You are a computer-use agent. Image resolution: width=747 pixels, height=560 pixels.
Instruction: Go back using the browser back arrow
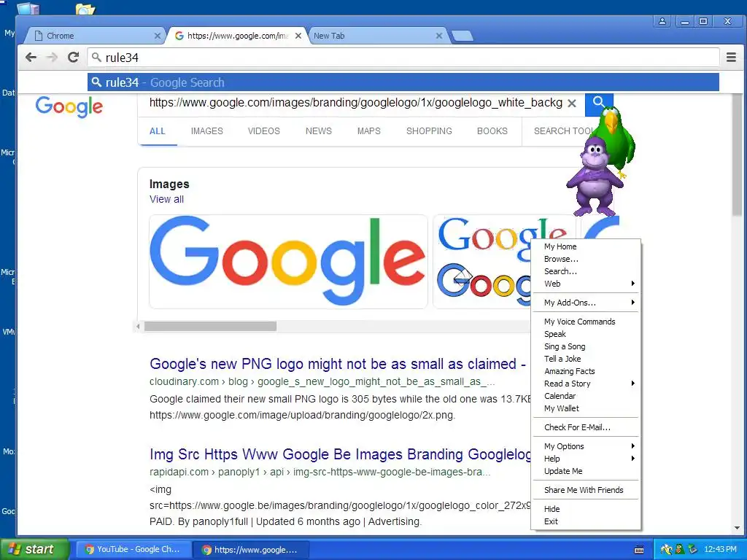coord(31,58)
